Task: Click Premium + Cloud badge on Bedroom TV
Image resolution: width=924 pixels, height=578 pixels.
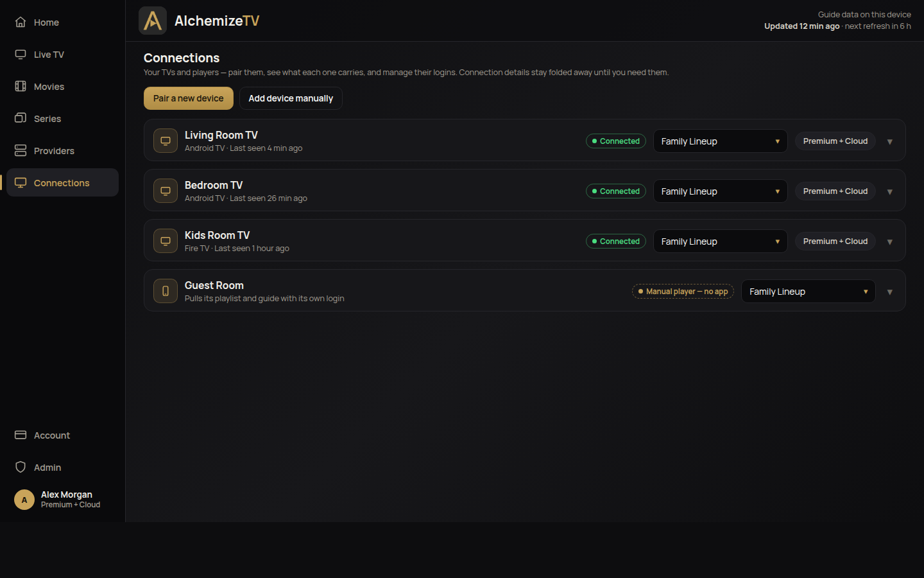Action: pyautogui.click(x=835, y=191)
